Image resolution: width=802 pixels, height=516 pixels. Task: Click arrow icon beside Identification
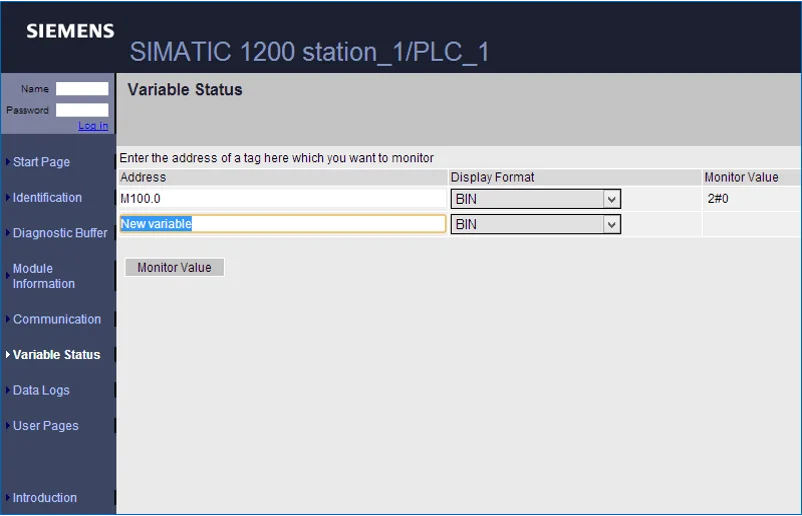tap(8, 197)
